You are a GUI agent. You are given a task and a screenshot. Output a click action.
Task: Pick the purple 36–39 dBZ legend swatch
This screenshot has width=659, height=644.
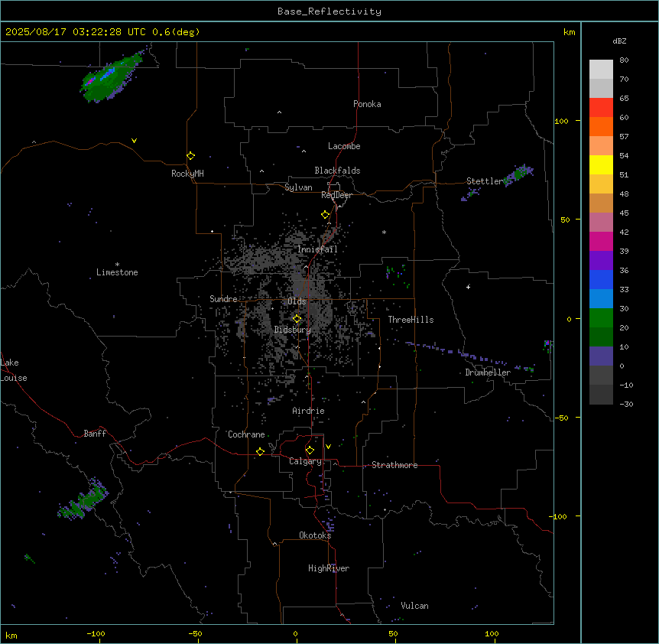pyautogui.click(x=601, y=261)
